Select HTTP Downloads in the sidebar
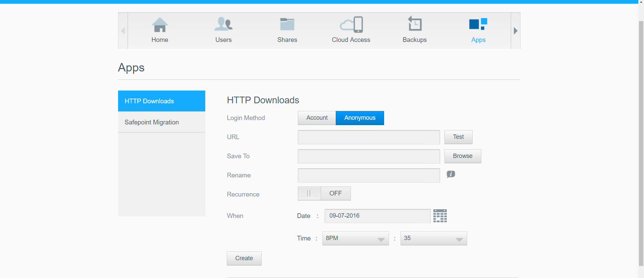 pos(162,101)
